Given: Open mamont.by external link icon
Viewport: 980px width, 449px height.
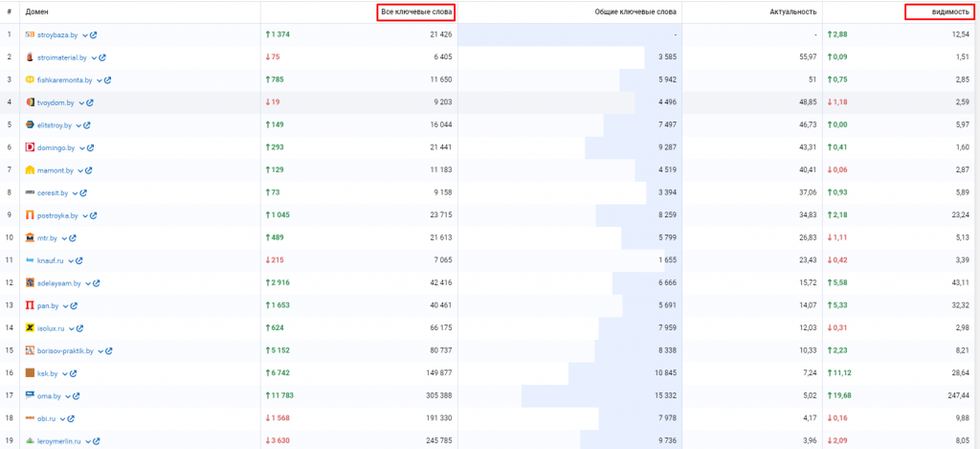Looking at the screenshot, I should [x=89, y=170].
